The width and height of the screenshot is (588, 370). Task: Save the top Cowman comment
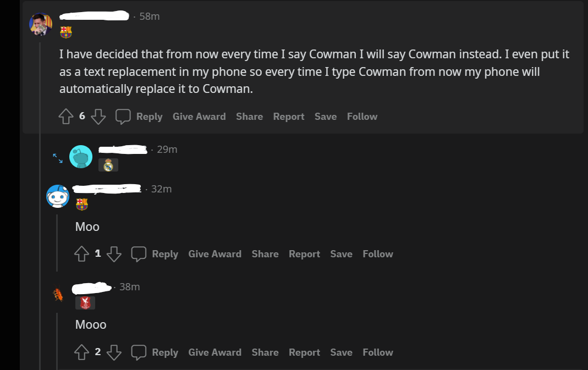[x=326, y=116]
